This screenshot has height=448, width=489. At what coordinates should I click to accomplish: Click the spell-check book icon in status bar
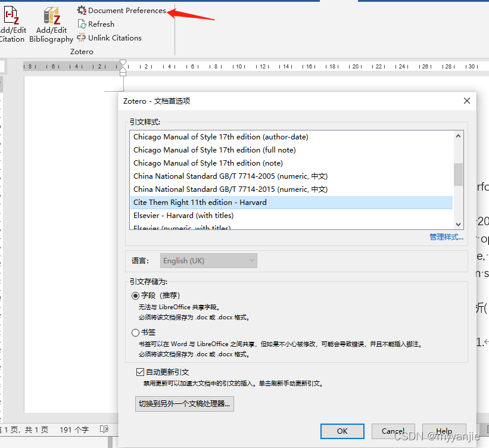click(x=104, y=430)
